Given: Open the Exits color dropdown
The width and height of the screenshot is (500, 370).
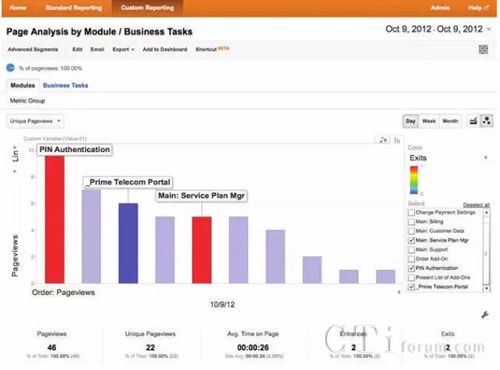Looking at the screenshot, I should (x=448, y=158).
